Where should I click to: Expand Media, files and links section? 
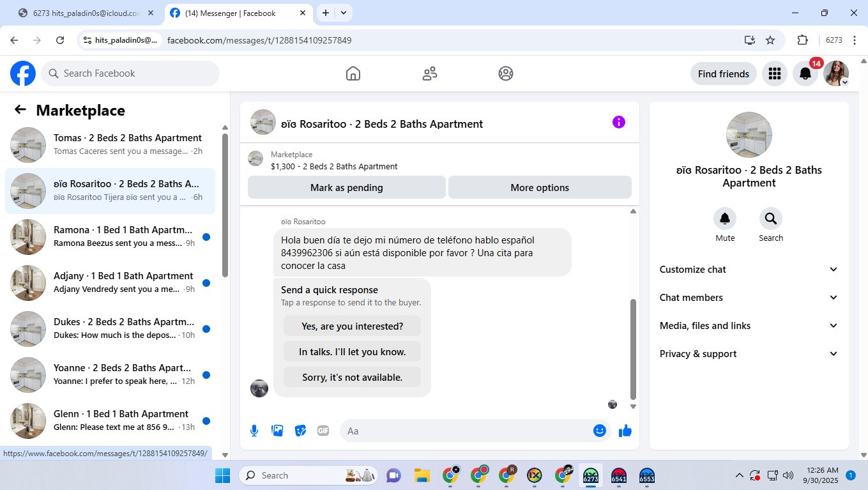749,326
